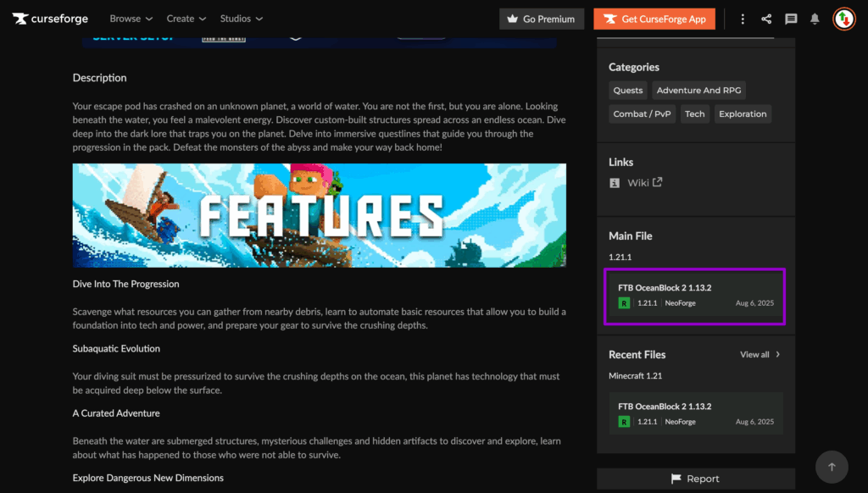Open the messages chat icon
The image size is (868, 493).
coord(790,18)
